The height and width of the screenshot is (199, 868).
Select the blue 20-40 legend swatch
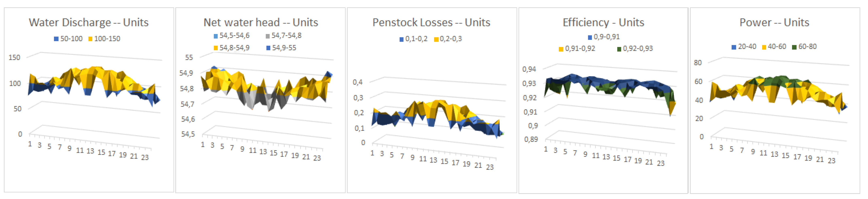[734, 47]
